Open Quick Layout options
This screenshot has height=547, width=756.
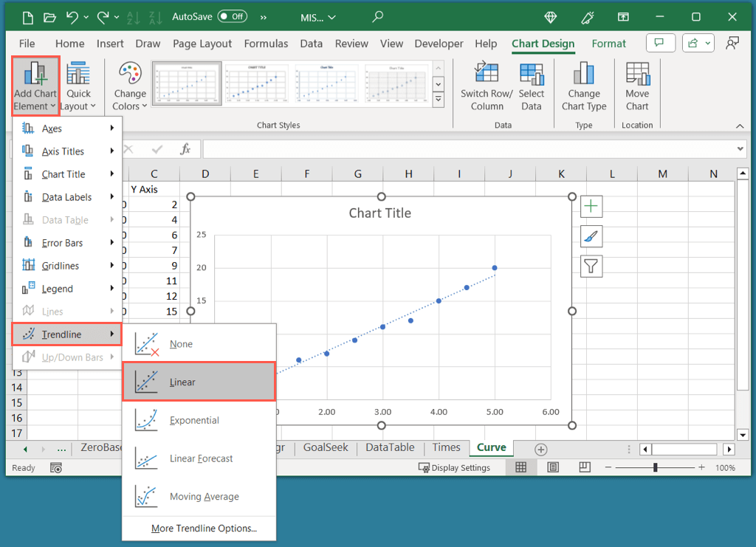[x=78, y=86]
